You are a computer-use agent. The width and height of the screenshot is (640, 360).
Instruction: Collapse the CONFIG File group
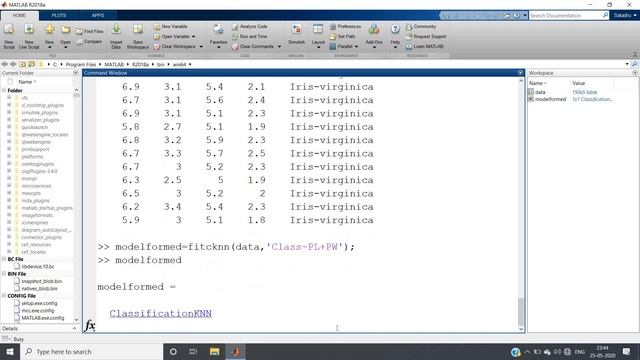click(x=4, y=296)
